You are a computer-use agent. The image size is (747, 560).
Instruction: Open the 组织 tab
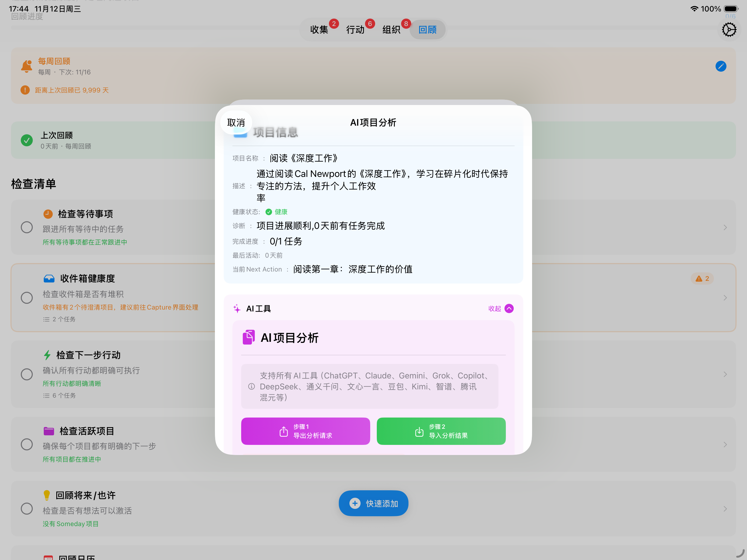coord(391,29)
